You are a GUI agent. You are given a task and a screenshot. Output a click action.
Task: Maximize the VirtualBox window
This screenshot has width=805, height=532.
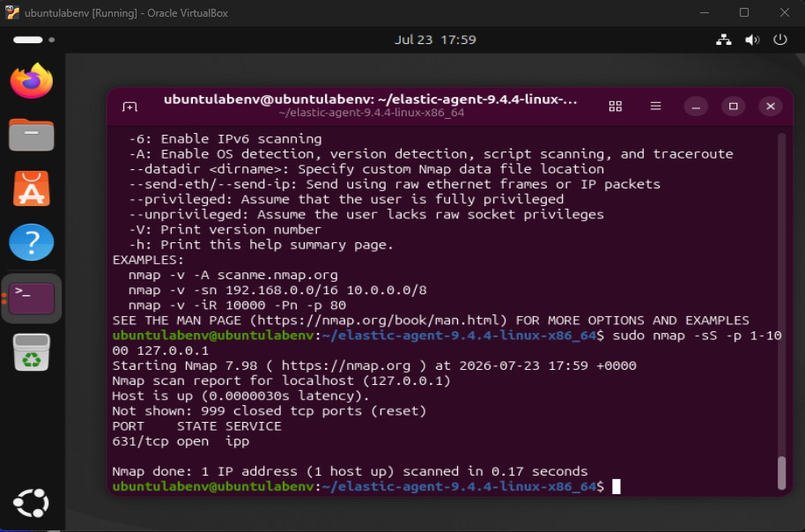point(744,13)
